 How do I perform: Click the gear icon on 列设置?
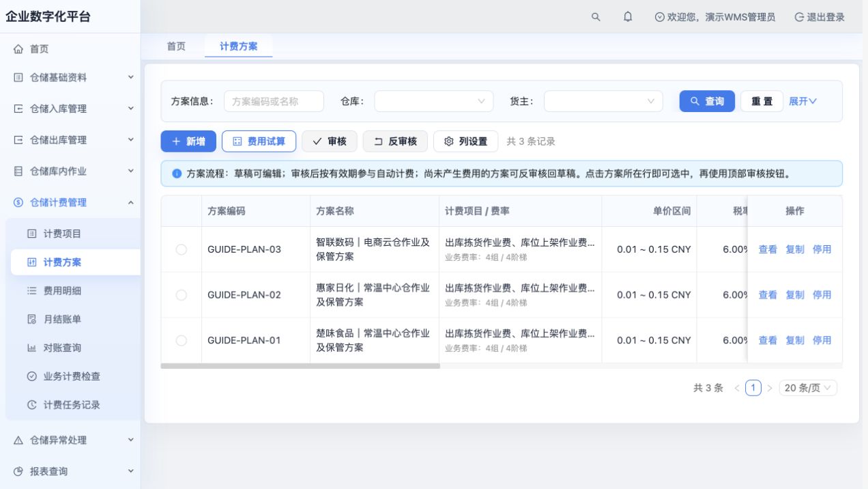point(449,141)
